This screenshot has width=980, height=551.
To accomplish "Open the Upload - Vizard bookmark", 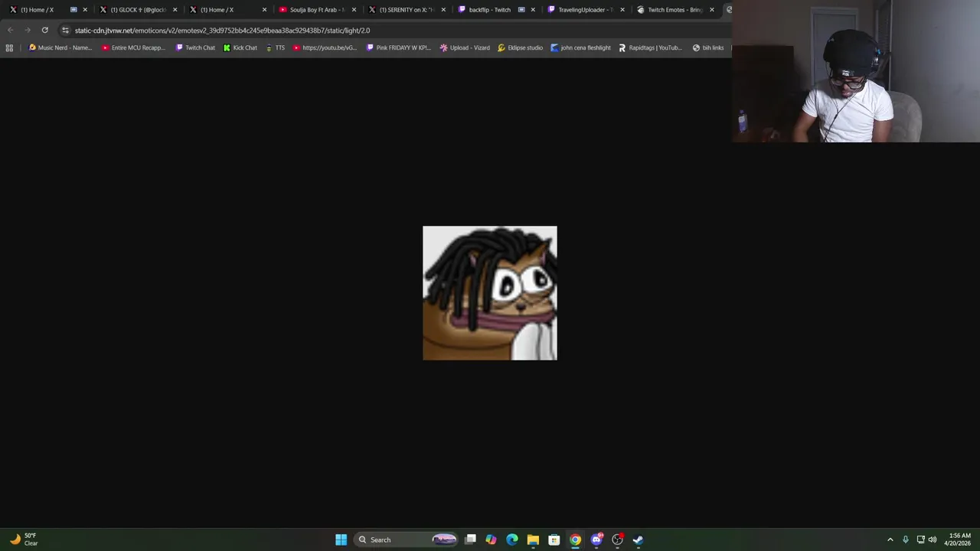I will tap(465, 47).
